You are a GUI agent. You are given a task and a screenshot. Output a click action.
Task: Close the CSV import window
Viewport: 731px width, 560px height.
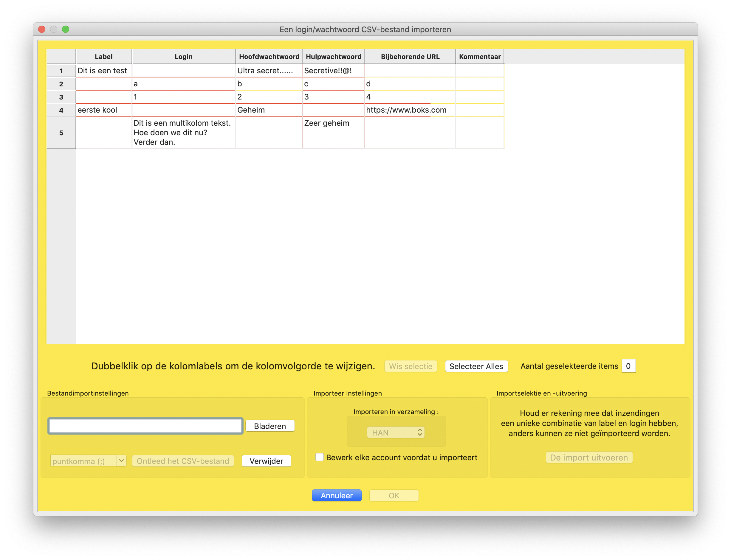(42, 29)
